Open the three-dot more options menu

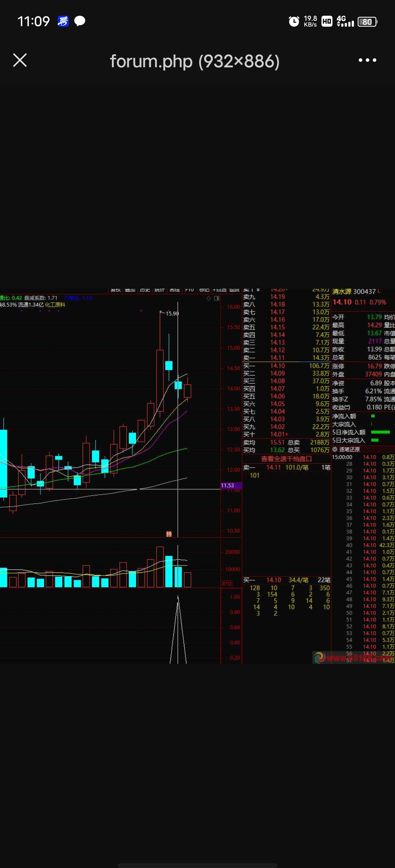tap(367, 60)
